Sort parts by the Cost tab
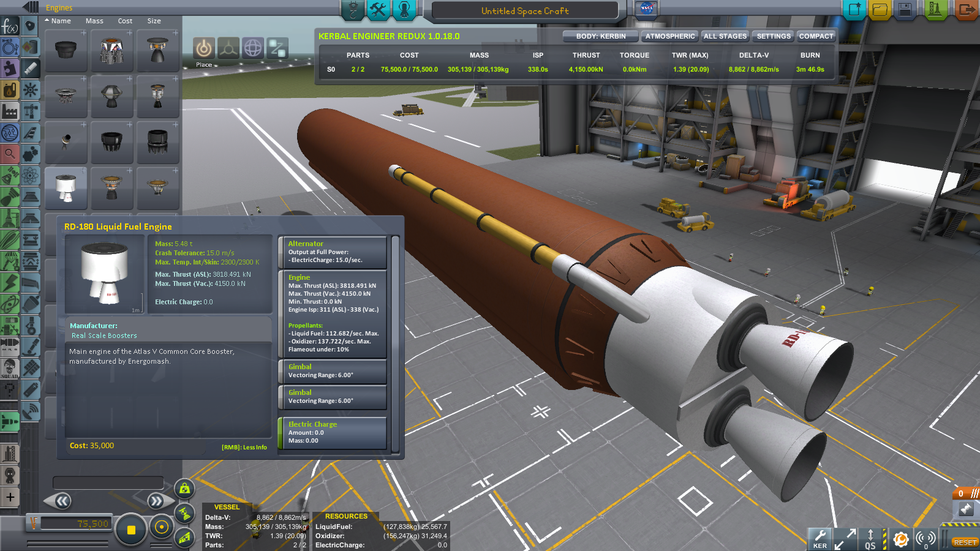980x551 pixels. [x=125, y=21]
